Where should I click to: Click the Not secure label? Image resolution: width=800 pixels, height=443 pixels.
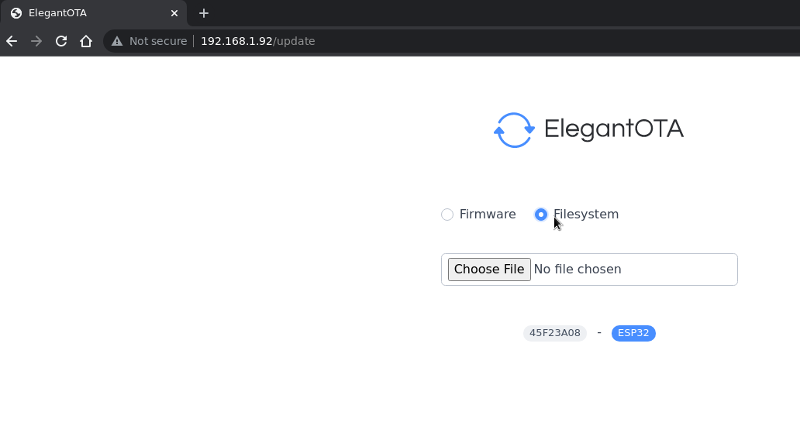(158, 41)
